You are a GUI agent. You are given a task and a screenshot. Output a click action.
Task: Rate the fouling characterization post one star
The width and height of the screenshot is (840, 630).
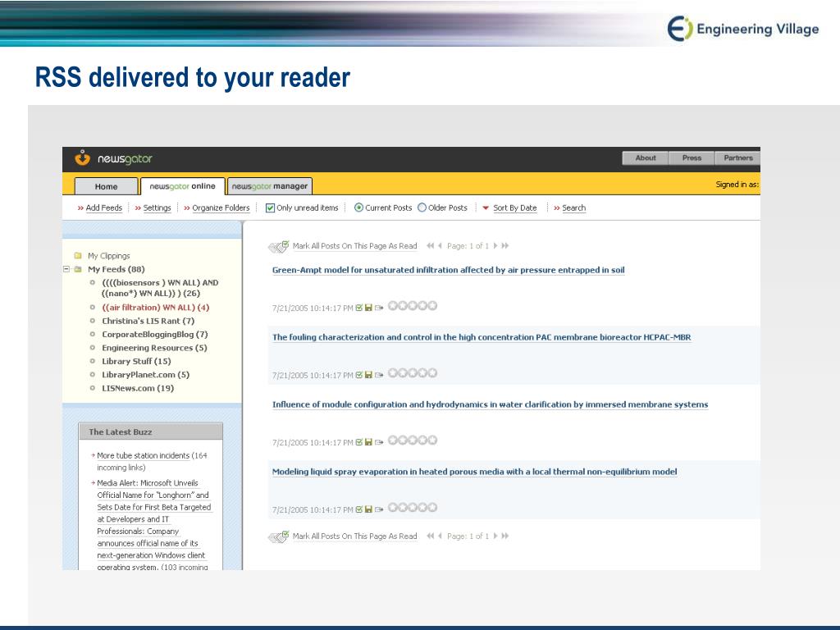point(393,373)
